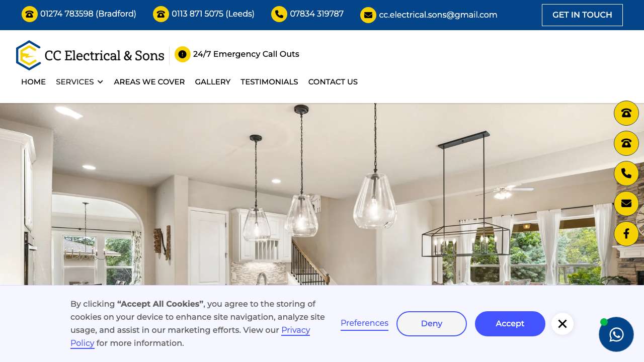Image resolution: width=644 pixels, height=362 pixels.
Task: Click the floating envelope email icon on right
Action: (626, 204)
